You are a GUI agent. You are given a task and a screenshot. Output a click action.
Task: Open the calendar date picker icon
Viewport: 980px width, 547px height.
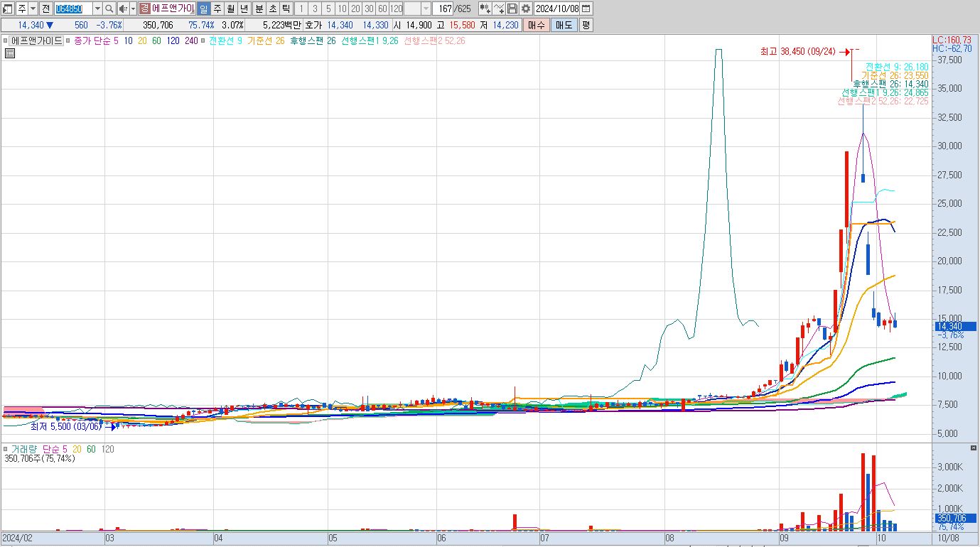tap(586, 9)
